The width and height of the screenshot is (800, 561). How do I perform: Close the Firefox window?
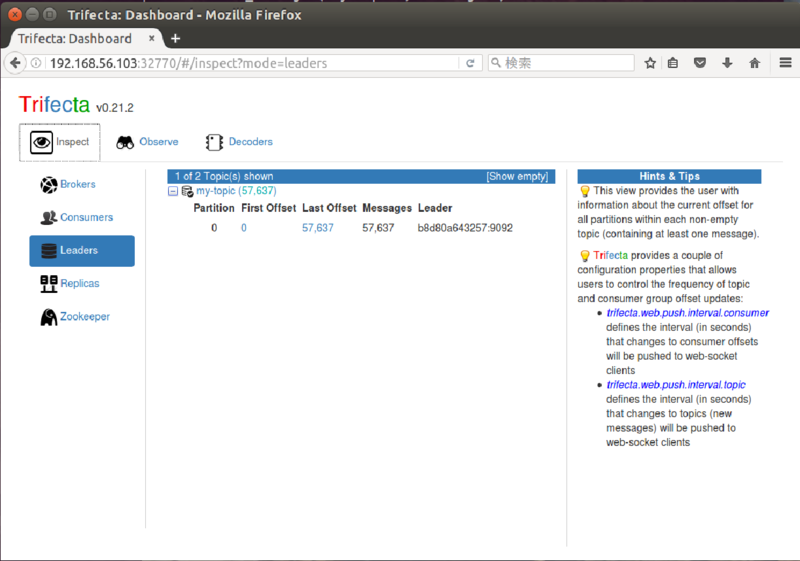(x=15, y=15)
